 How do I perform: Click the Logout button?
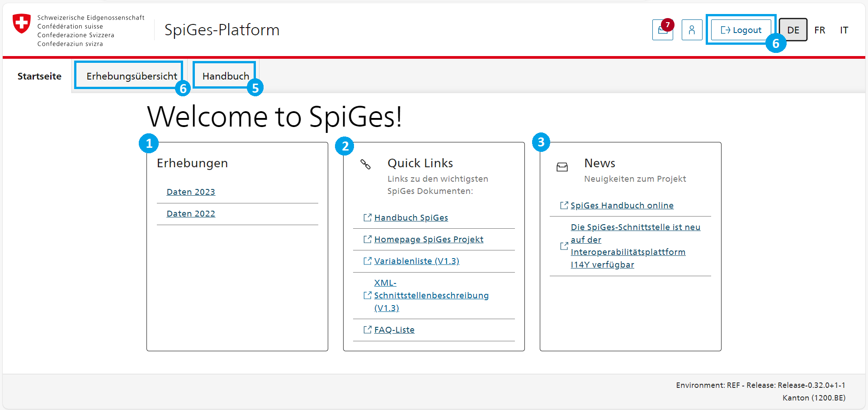(741, 30)
